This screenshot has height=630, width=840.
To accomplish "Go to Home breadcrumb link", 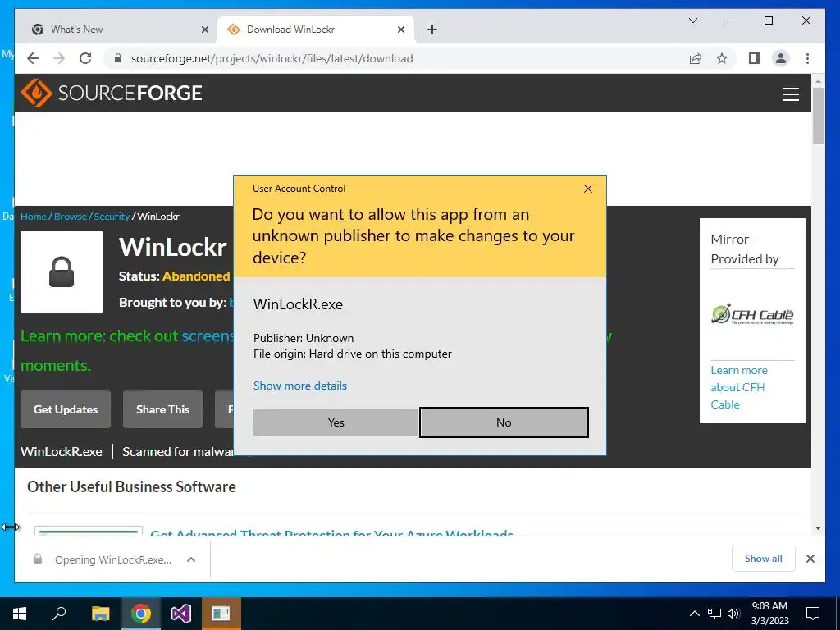I will click(x=33, y=217).
